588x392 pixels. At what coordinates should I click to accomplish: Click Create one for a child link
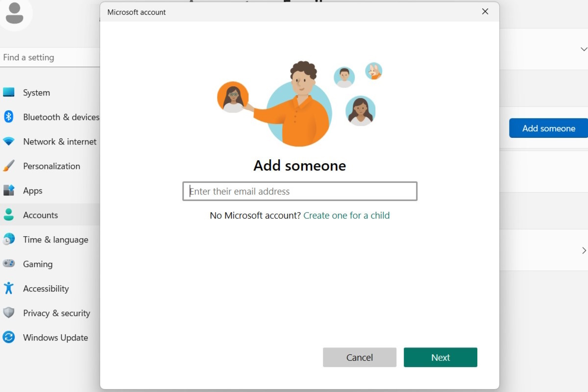[346, 215]
